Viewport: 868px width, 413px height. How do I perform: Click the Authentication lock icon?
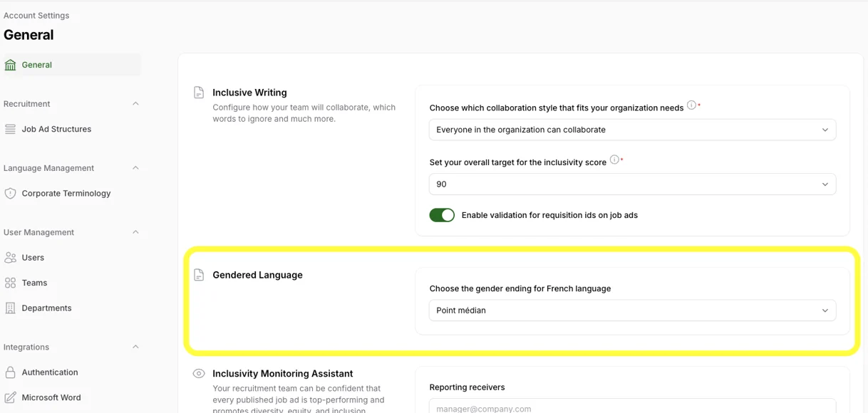[x=10, y=372]
